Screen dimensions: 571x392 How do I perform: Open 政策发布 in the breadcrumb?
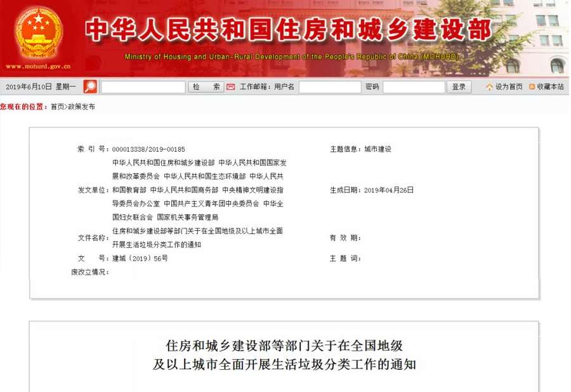tap(81, 107)
